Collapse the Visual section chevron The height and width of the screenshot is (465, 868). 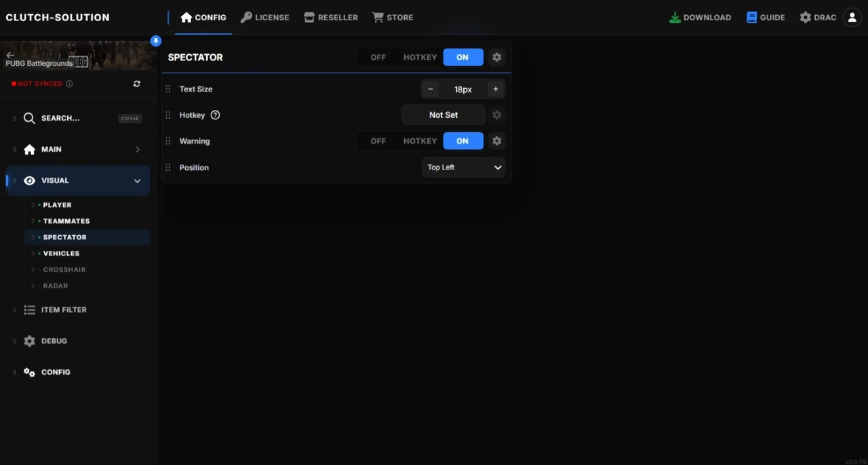[x=138, y=181]
